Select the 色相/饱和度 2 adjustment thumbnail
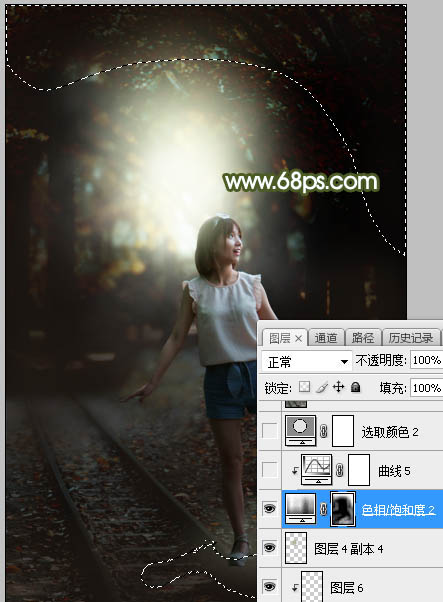 point(301,509)
